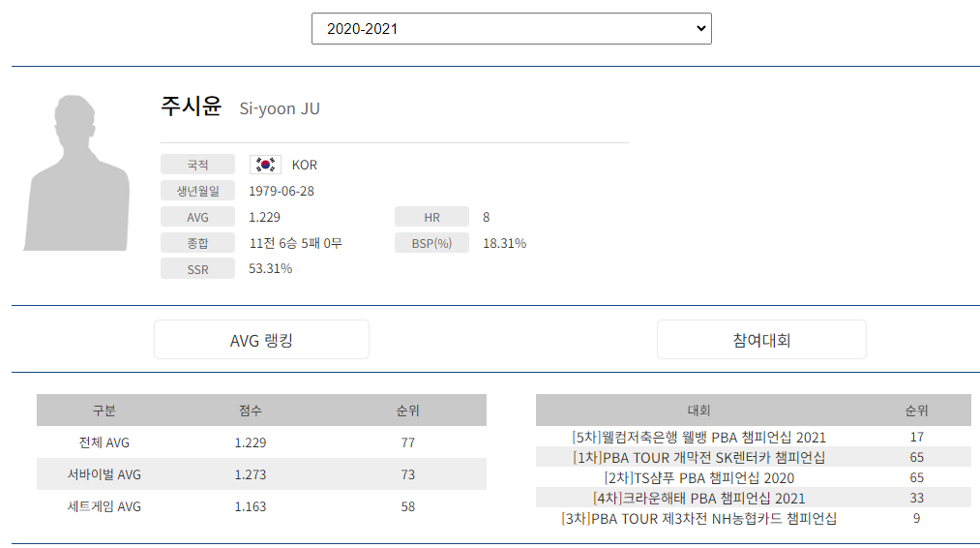Click [3차]PBA TOUR 제3차전 NH농협카드 챔피언십

(698, 518)
